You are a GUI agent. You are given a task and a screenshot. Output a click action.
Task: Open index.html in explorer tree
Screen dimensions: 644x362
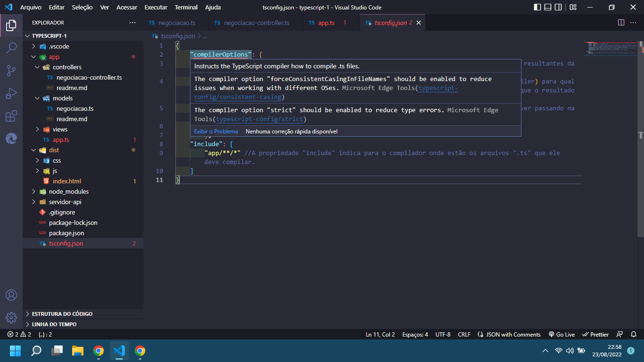click(83, 181)
